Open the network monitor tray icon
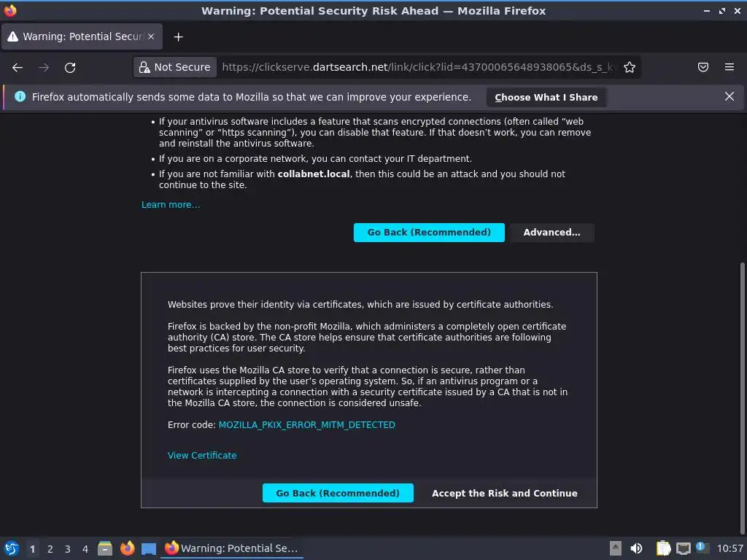 (x=683, y=548)
